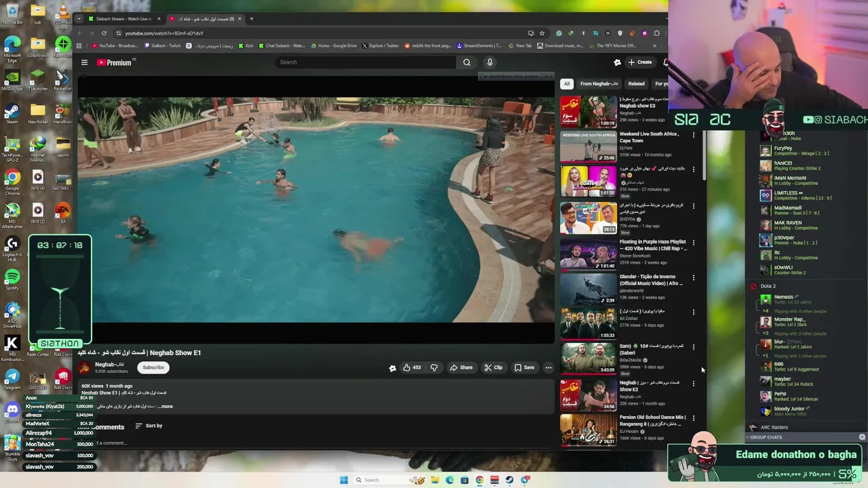Viewport: 868px width, 488px height.
Task: Select the From Neghab filter chip
Action: [x=599, y=83]
